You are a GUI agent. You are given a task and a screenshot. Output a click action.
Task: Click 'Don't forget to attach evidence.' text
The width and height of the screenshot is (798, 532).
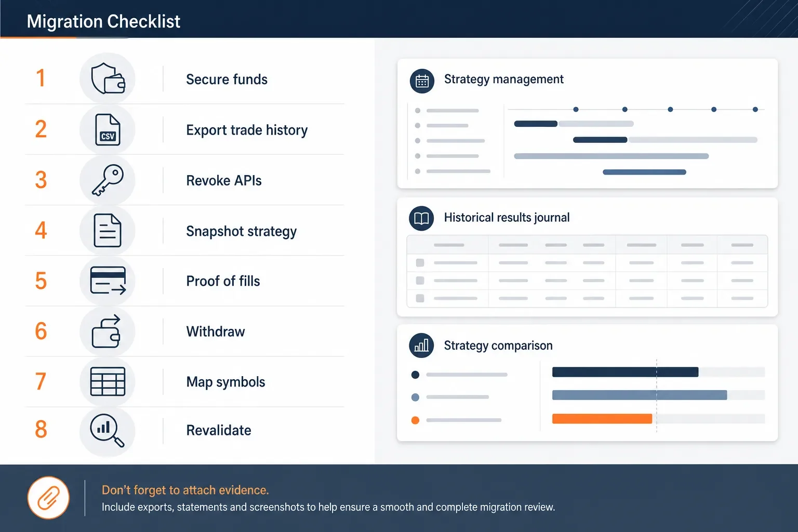185,490
